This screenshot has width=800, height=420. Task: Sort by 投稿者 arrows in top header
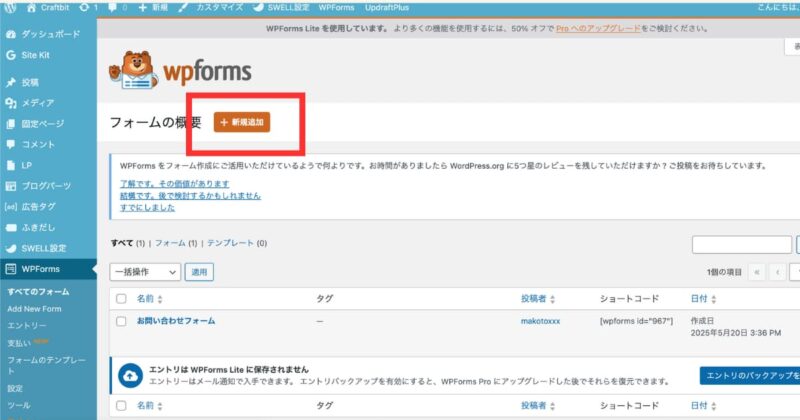(552, 300)
